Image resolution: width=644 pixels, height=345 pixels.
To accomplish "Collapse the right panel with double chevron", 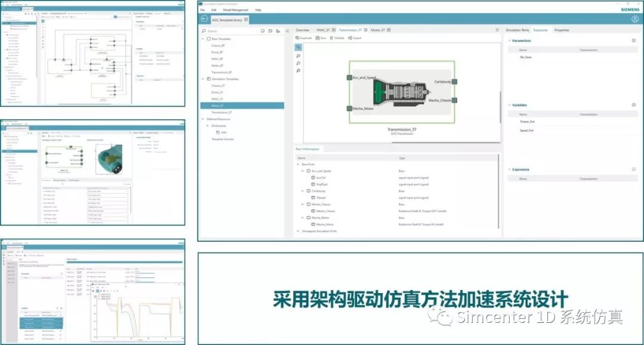I will click(x=497, y=30).
